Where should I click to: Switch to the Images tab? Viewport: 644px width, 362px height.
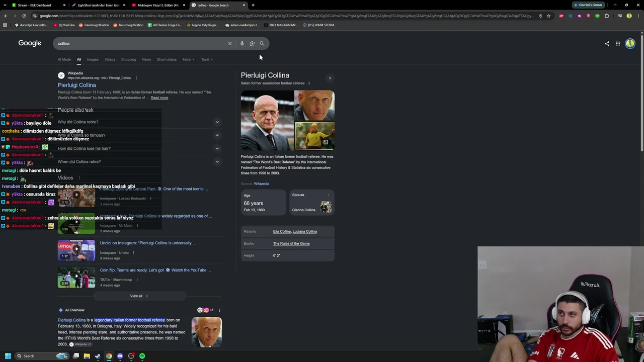point(93,59)
